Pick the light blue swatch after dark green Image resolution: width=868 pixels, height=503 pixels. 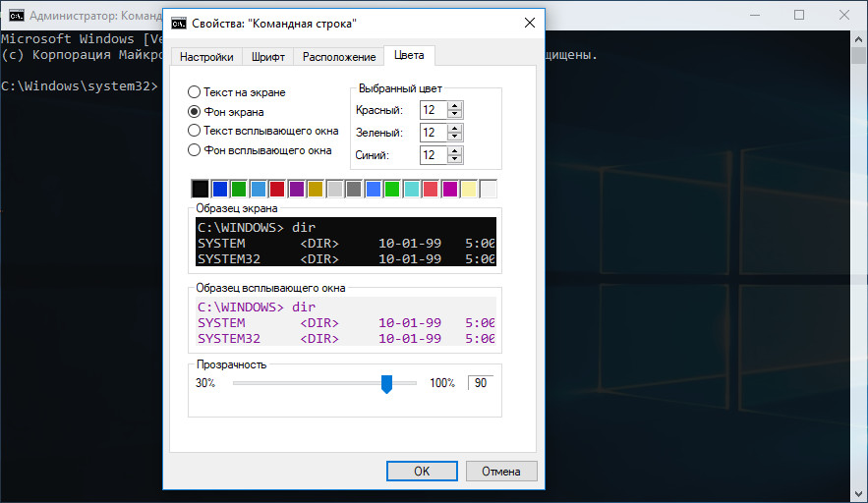click(x=258, y=189)
